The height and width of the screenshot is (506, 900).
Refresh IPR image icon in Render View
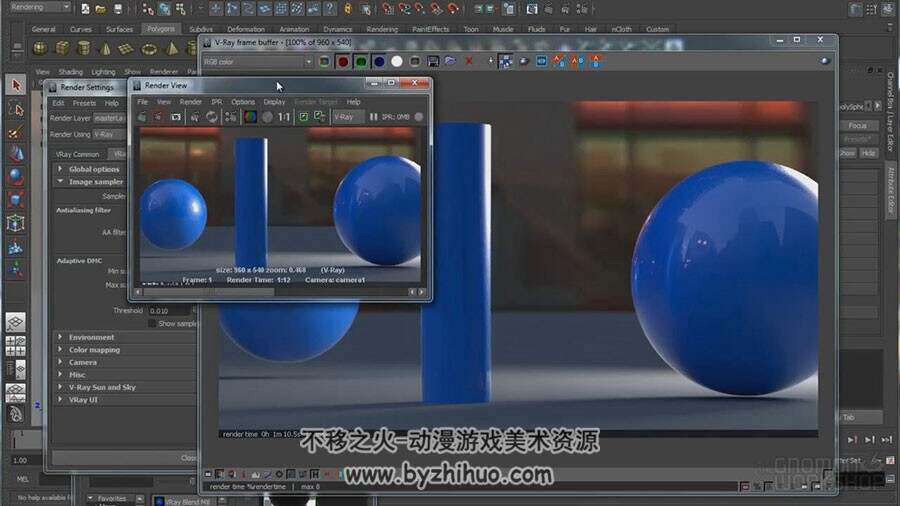pyautogui.click(x=212, y=117)
